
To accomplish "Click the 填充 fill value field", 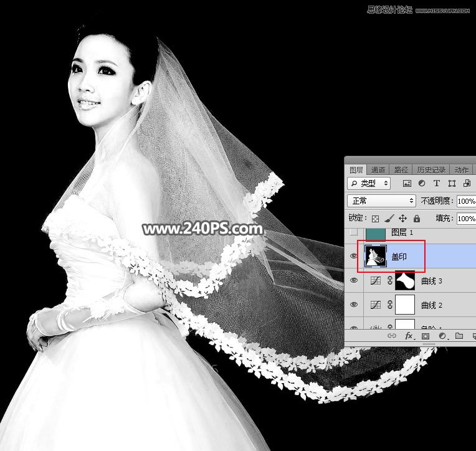I will tap(466, 219).
